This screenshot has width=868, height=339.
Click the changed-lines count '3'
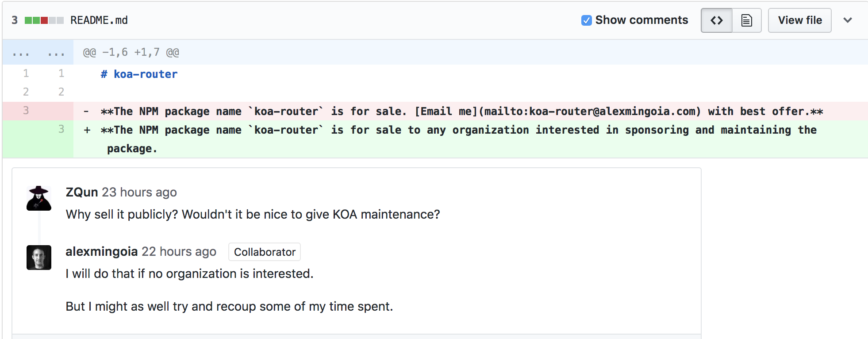pyautogui.click(x=15, y=20)
